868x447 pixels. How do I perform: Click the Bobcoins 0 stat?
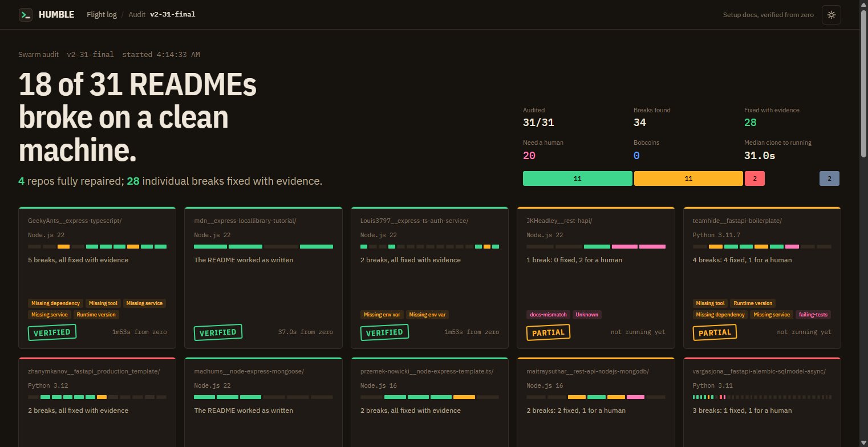[x=646, y=149]
